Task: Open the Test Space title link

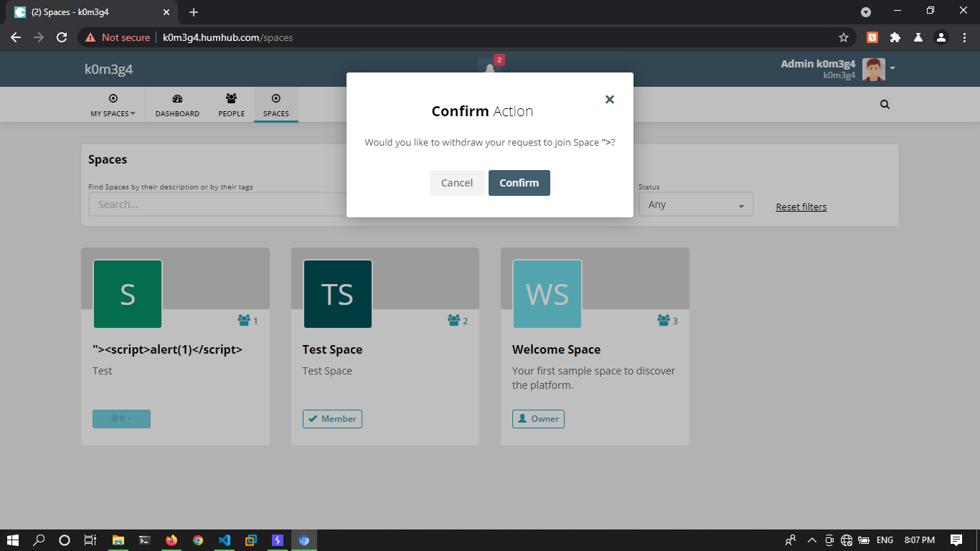Action: click(332, 349)
